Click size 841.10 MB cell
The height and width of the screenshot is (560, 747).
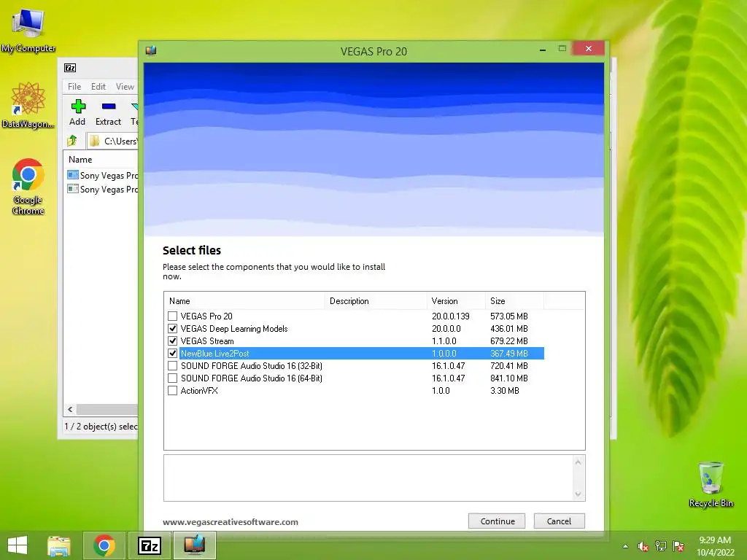coord(508,378)
